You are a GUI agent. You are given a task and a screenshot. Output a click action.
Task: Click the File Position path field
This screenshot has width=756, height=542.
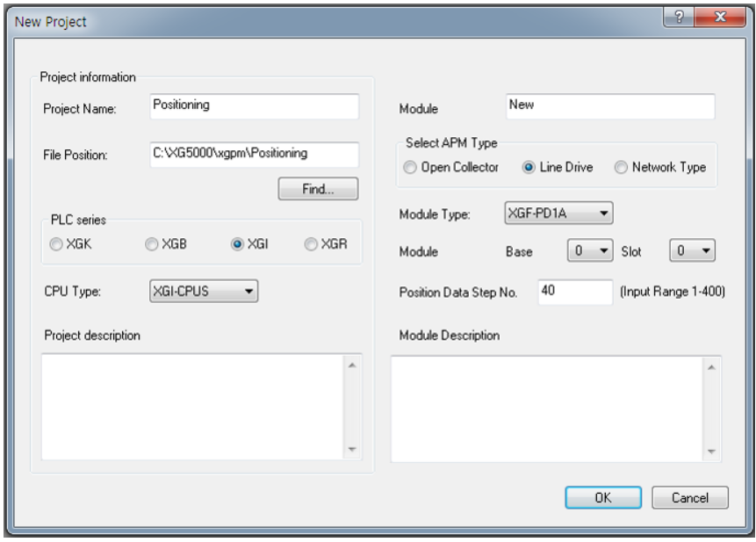281,153
